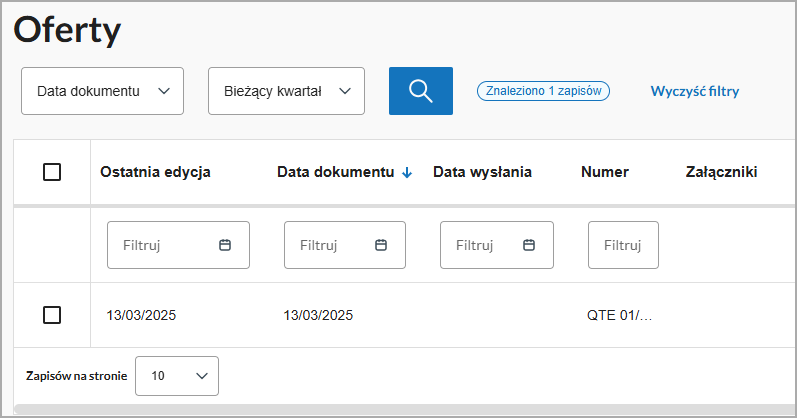The image size is (797, 418).
Task: Focus the Data dokumentu Filtruj field
Action: pos(345,245)
